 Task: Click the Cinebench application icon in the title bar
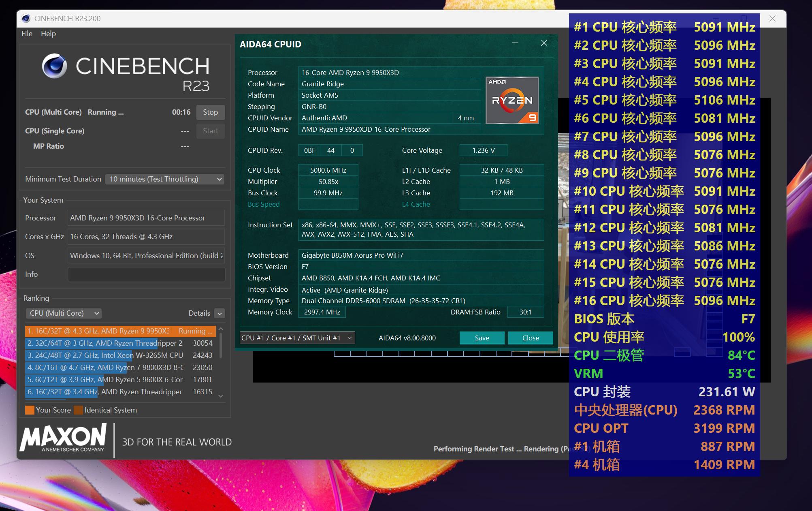26,18
